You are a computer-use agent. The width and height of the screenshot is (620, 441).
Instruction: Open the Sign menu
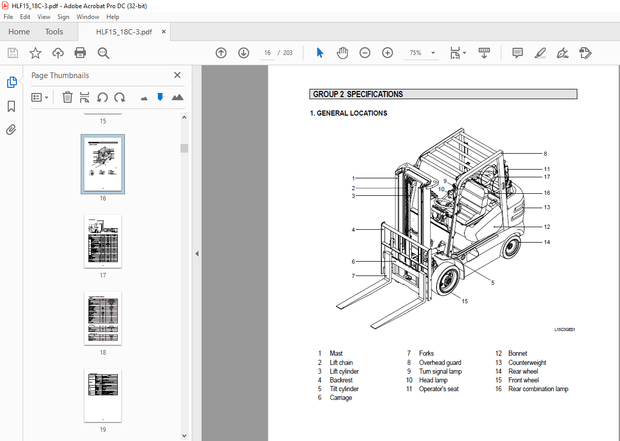coord(63,17)
